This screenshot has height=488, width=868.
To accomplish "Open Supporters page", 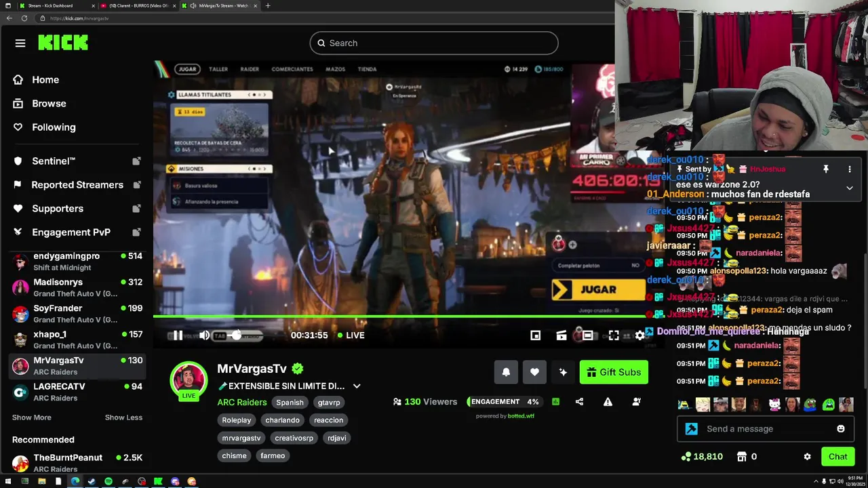I will tap(77, 209).
